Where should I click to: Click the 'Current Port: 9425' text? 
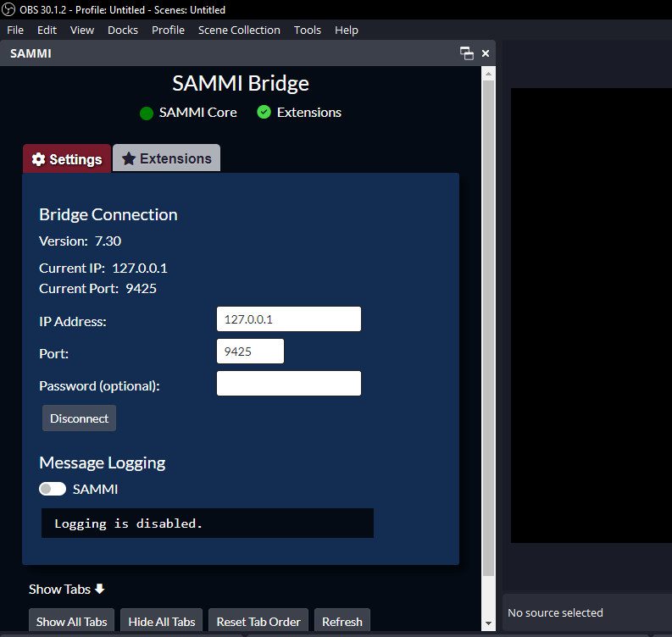(x=97, y=289)
